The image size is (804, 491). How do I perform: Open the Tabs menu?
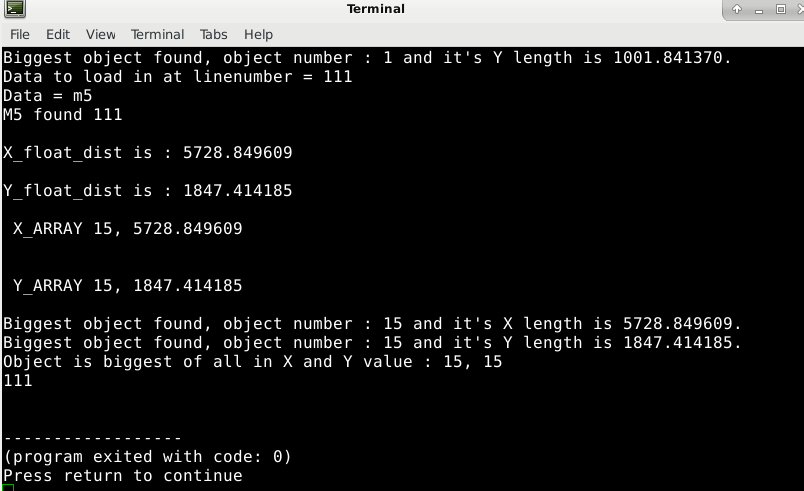click(213, 34)
